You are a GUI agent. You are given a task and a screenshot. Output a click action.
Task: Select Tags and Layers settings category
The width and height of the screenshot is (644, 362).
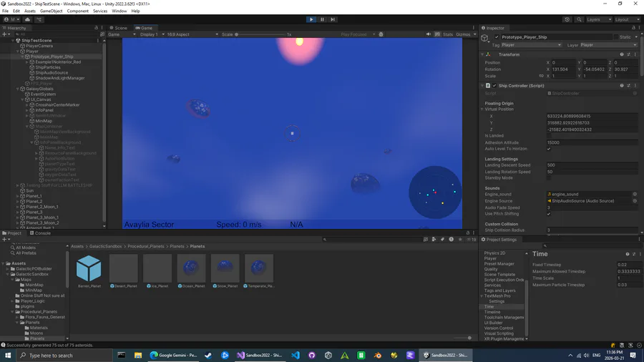[x=500, y=290]
